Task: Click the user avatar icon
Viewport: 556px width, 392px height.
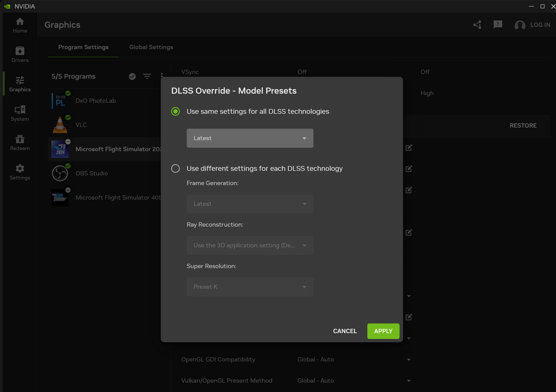Action: coord(520,25)
